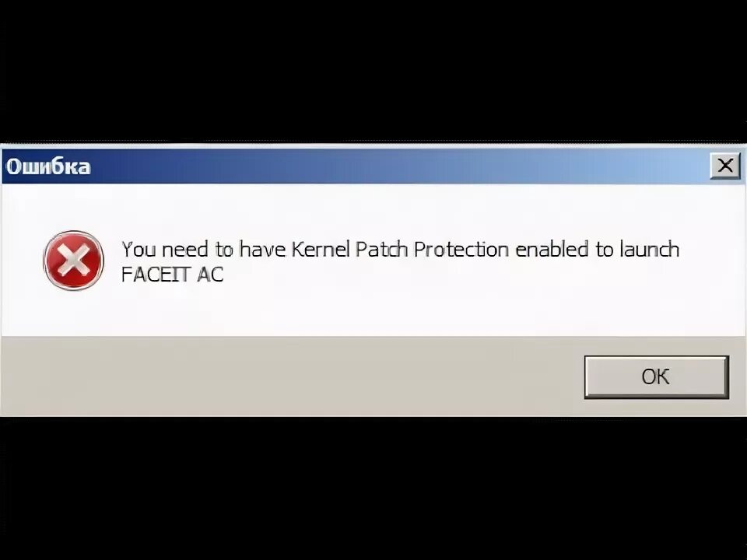Click the words 'Kernel Patch Protection'

click(400, 249)
